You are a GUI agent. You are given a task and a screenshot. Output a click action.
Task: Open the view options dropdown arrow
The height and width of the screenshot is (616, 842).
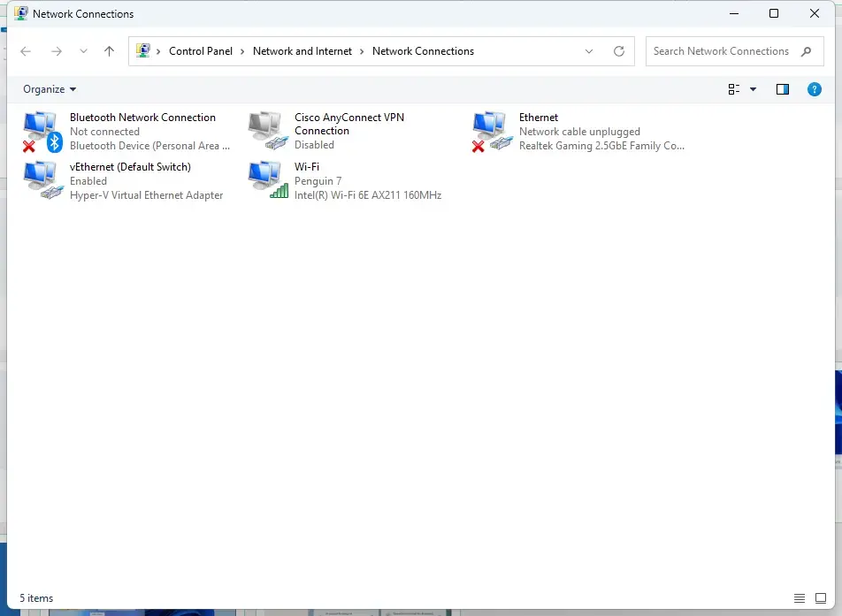pyautogui.click(x=753, y=89)
